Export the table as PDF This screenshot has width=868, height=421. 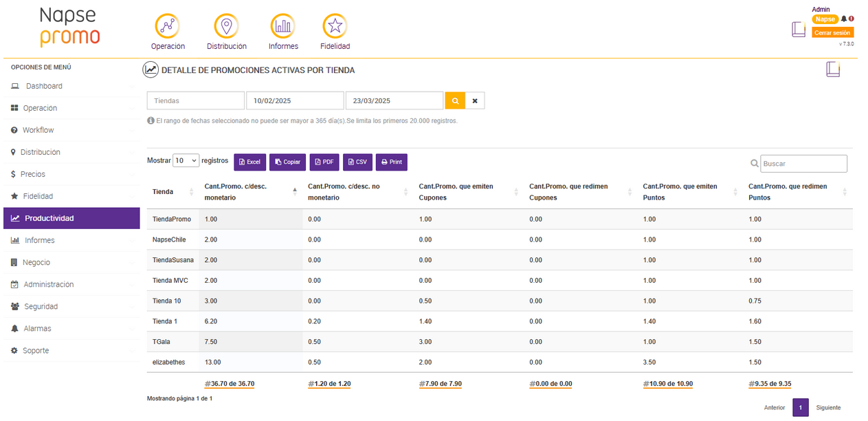point(324,162)
